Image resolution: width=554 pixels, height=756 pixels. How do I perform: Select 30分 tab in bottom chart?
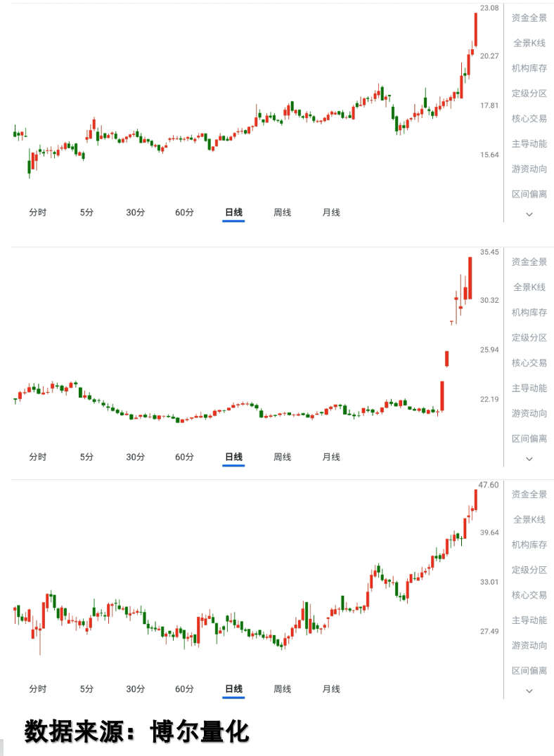click(x=135, y=689)
